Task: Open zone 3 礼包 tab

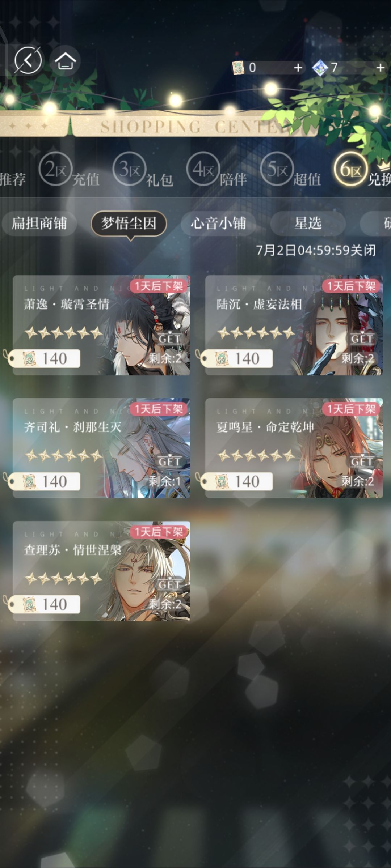Action: point(143,171)
